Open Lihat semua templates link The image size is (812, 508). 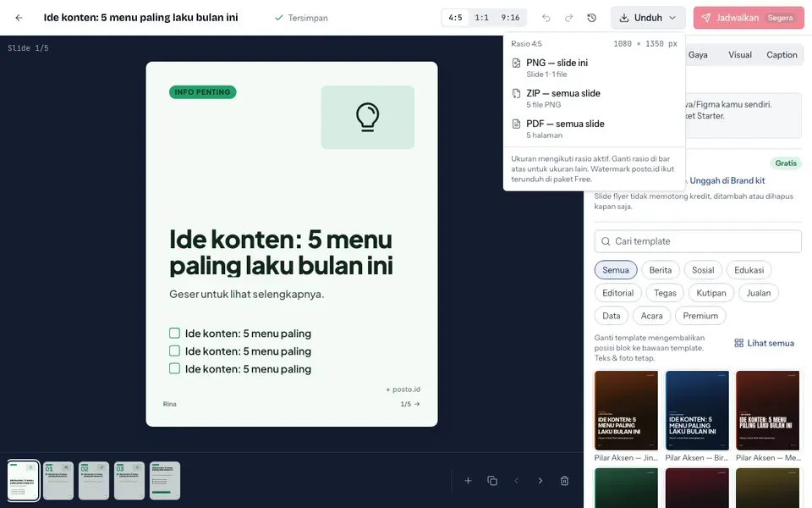[764, 343]
